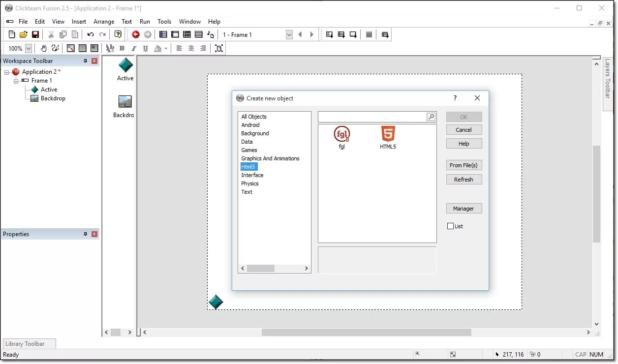Open the Tools menu
Image resolution: width=618 pixels, height=364 pixels.
click(164, 22)
